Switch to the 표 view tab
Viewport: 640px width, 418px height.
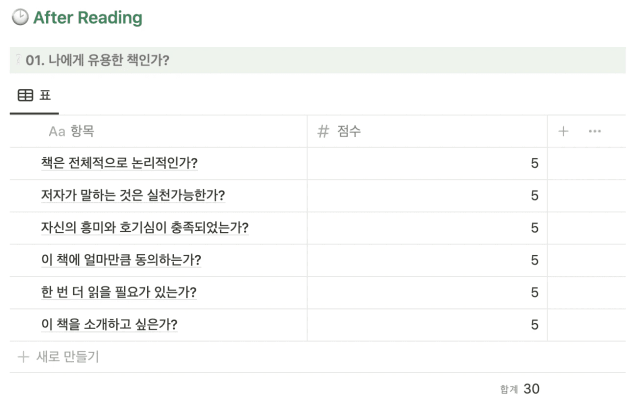click(34, 96)
